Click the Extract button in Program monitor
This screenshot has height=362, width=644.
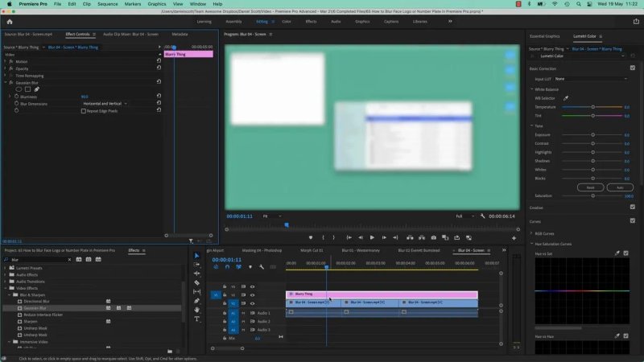[x=422, y=237]
